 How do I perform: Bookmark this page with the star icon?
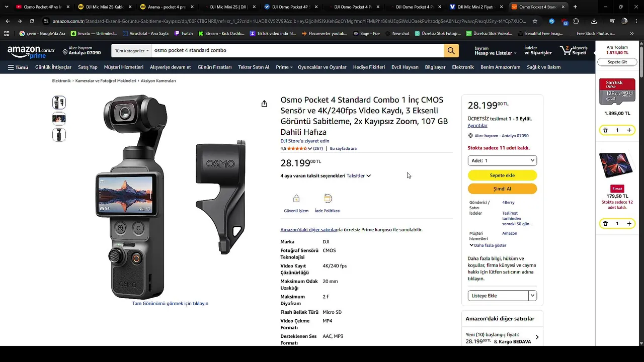(535, 21)
